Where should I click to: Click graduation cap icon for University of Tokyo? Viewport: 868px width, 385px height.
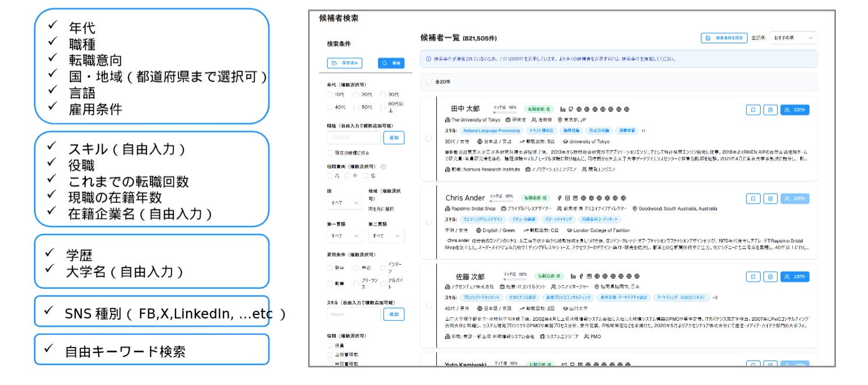[x=565, y=142]
